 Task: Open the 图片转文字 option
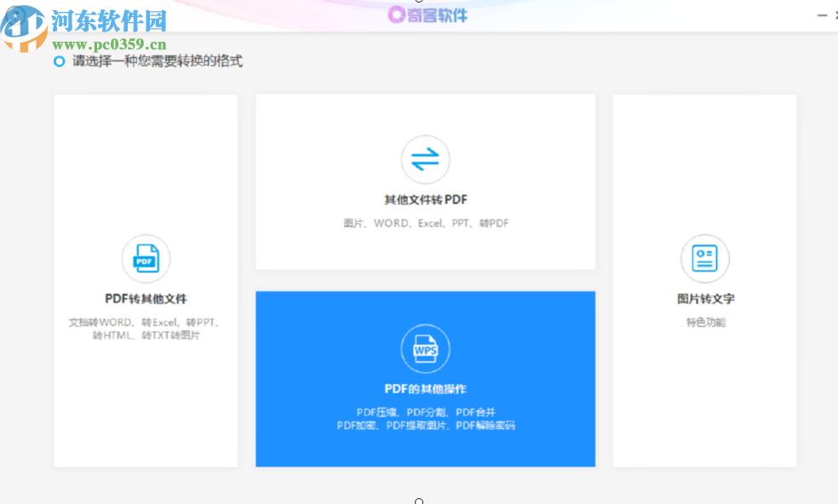coord(705,281)
